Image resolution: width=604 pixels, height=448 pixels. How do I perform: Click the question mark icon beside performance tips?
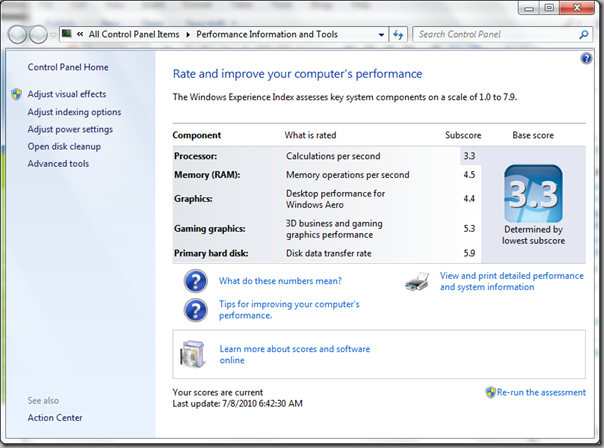pyautogui.click(x=194, y=309)
